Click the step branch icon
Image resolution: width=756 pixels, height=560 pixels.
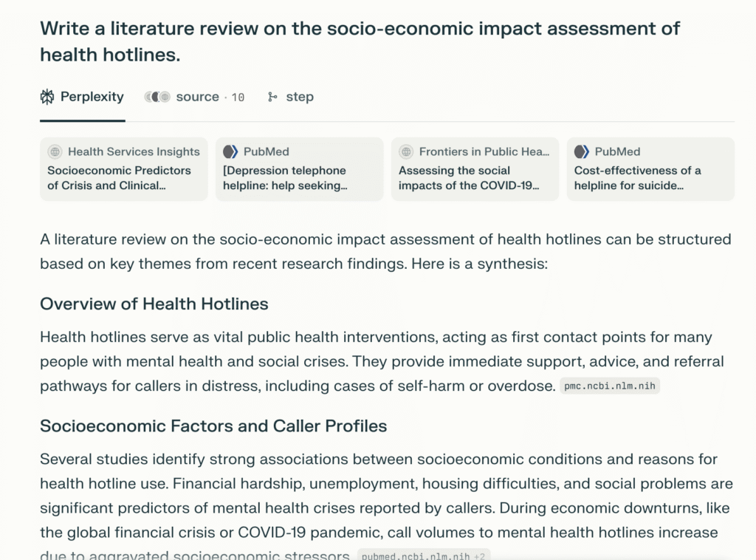pyautogui.click(x=272, y=97)
